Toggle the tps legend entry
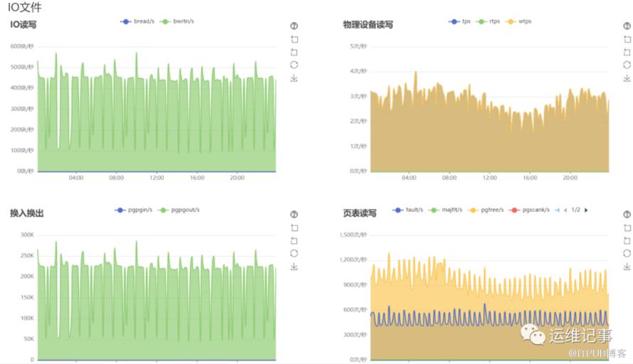This screenshot has width=633, height=364. tap(459, 21)
